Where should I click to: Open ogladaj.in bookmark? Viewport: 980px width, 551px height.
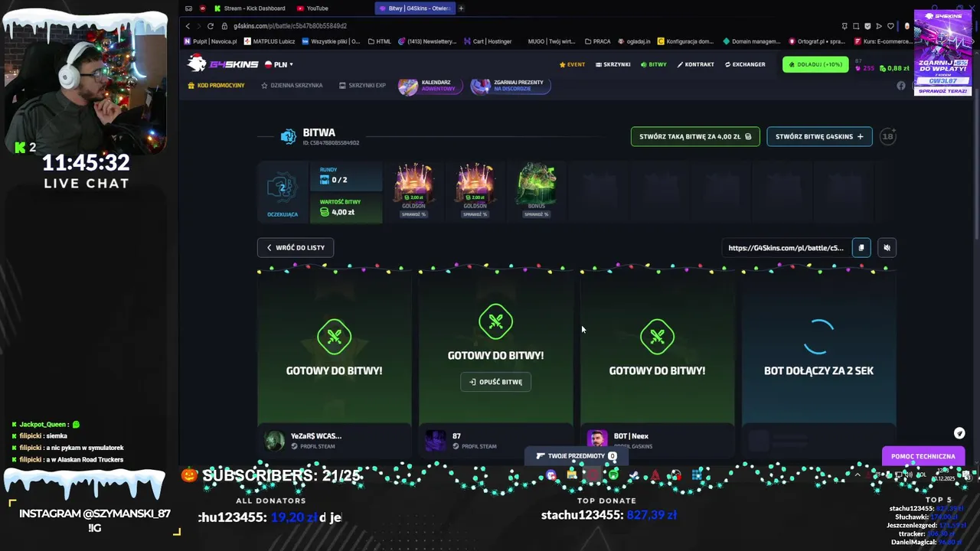tap(634, 41)
